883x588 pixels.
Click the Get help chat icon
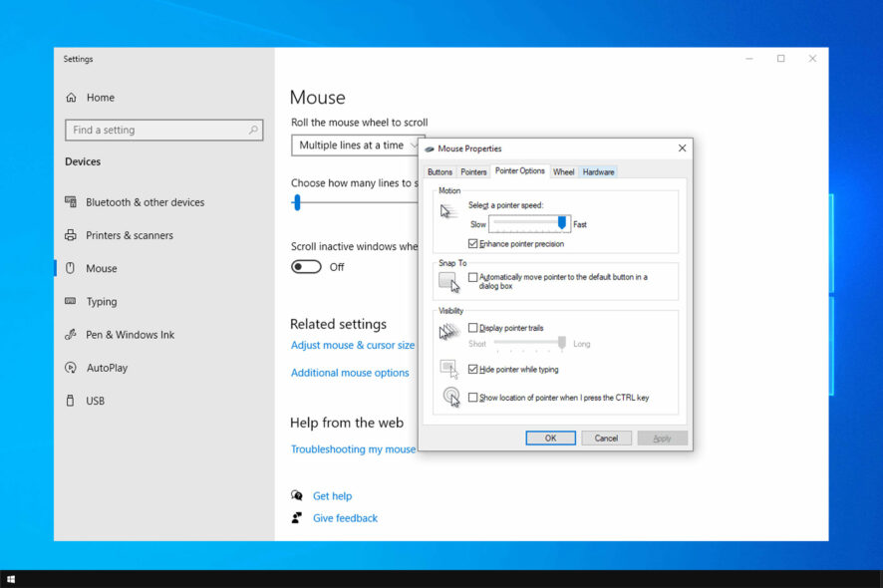[297, 495]
